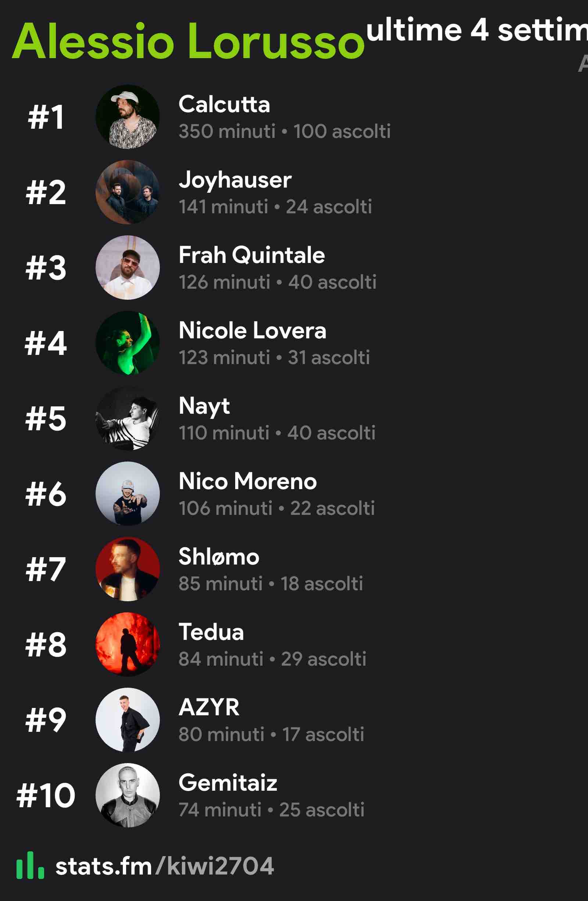The width and height of the screenshot is (588, 901).
Task: Select Nico Moreno's artist avatar
Action: (128, 493)
